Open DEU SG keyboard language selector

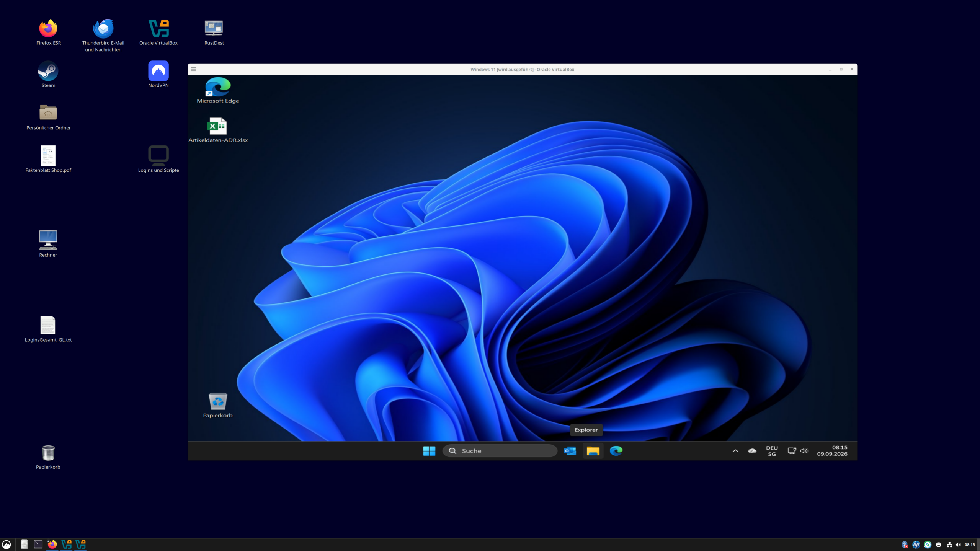click(x=772, y=451)
